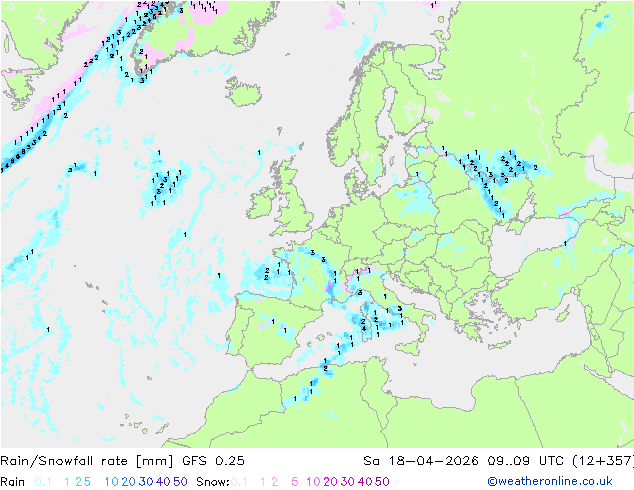This screenshot has height=490, width=634.
Task: Click the 'Snow:' legend label
Action: pos(213,482)
